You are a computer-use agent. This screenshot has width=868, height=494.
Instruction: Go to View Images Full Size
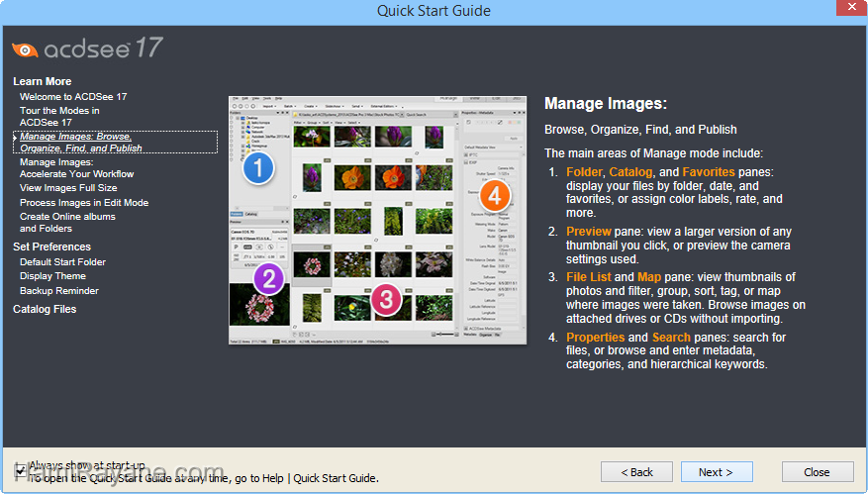68,188
